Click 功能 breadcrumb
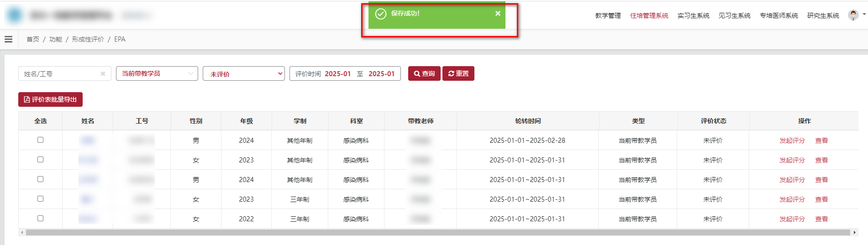This screenshot has width=868, height=245. (56, 39)
